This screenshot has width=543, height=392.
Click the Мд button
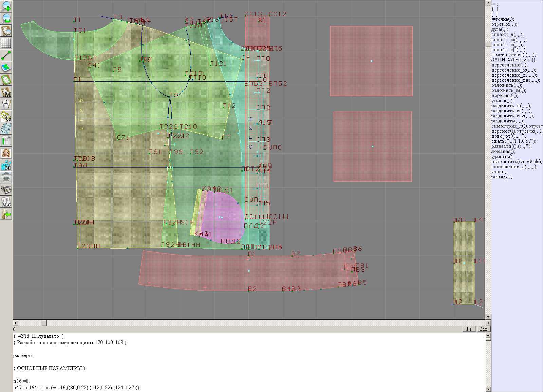pyautogui.click(x=484, y=329)
